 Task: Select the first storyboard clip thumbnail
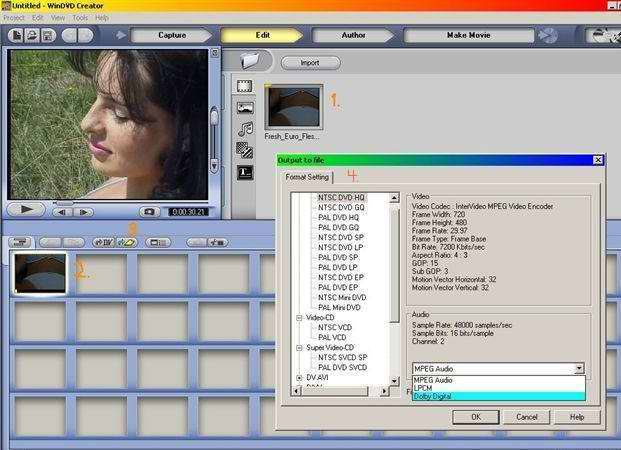[40, 274]
